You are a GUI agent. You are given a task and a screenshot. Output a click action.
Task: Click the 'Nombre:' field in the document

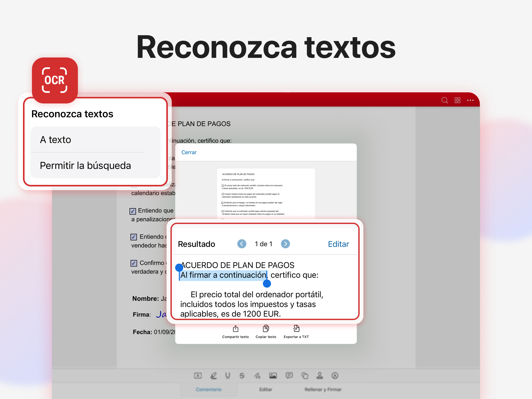(x=145, y=299)
